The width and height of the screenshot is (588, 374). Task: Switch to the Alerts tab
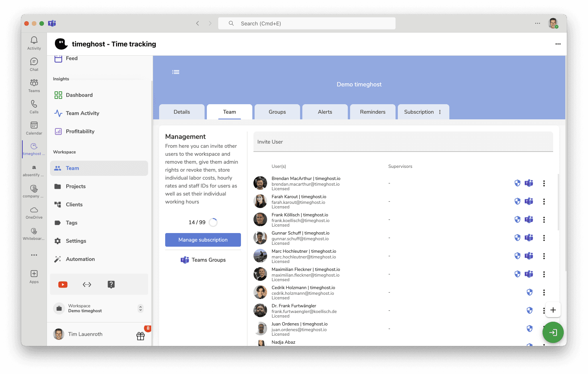click(325, 112)
